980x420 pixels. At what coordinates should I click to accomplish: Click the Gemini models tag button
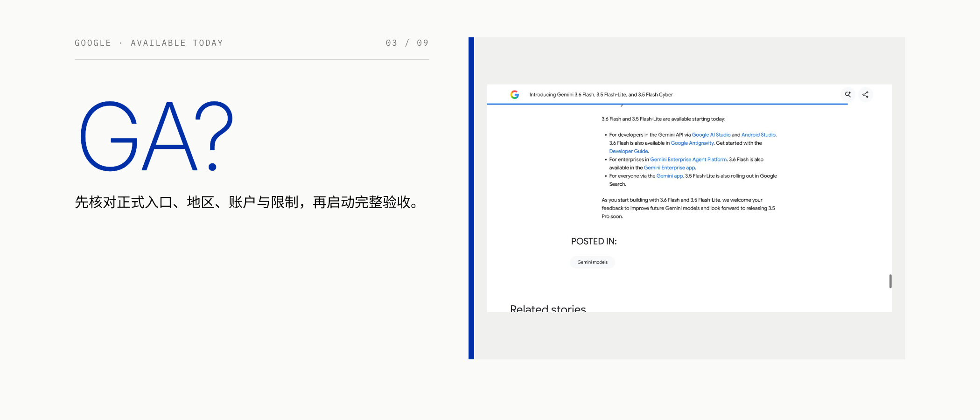(592, 262)
